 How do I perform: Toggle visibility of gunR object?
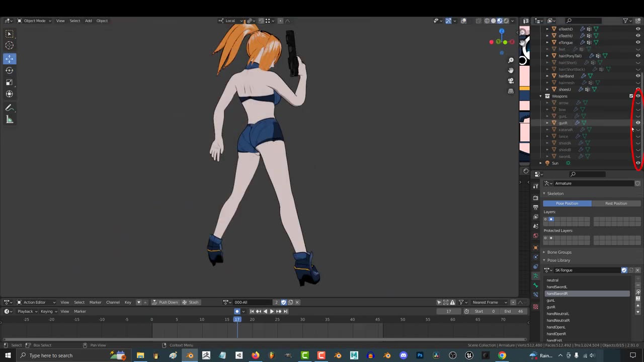point(638,123)
